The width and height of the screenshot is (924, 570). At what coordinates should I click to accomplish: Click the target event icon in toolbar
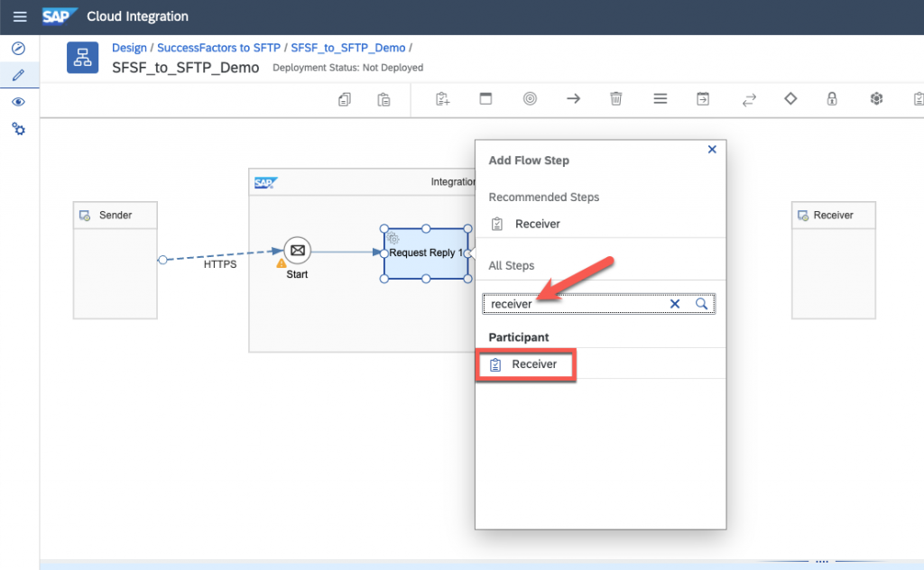tap(530, 99)
